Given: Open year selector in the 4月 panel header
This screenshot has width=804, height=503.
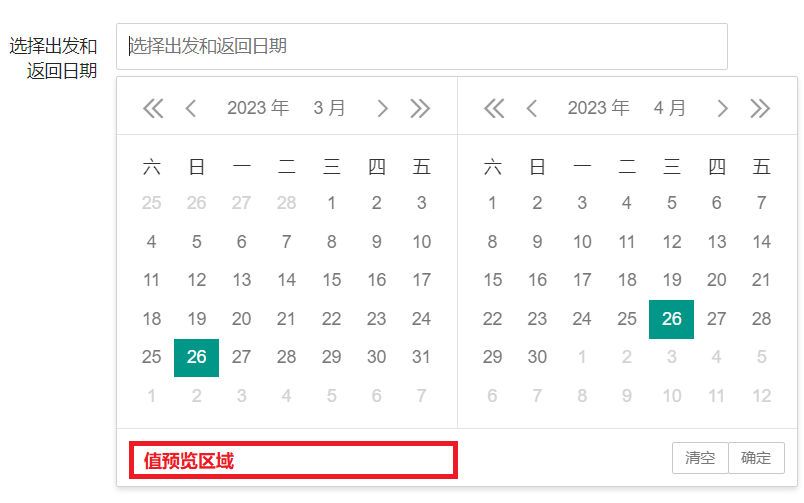Looking at the screenshot, I should tap(598, 108).
